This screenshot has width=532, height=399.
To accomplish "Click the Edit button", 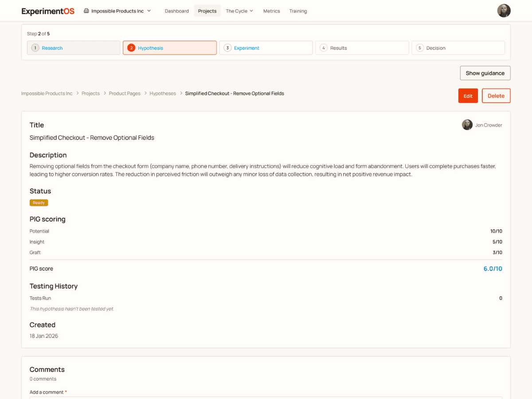I will pos(468,96).
